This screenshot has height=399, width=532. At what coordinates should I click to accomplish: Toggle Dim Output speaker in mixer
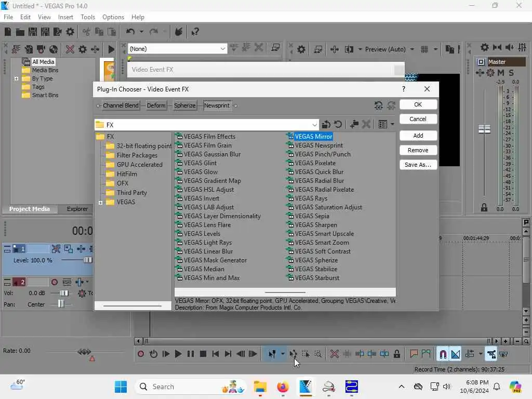click(x=510, y=47)
